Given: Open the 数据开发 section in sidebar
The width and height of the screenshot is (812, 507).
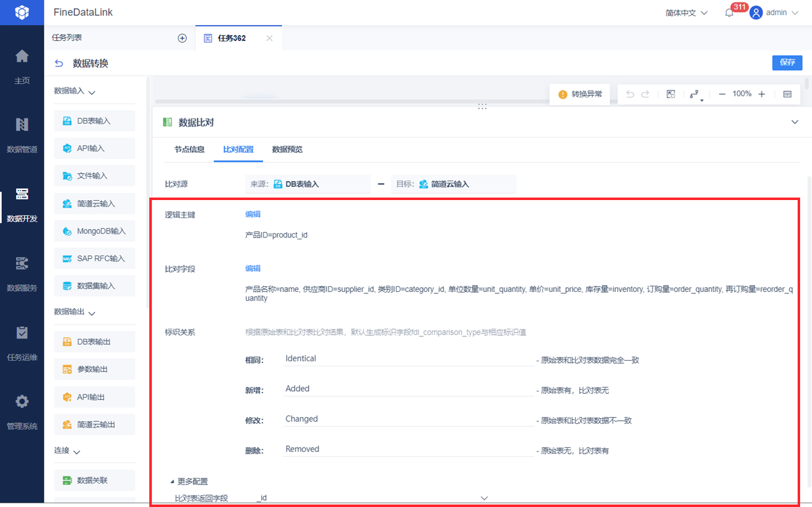Looking at the screenshot, I should pos(22,204).
